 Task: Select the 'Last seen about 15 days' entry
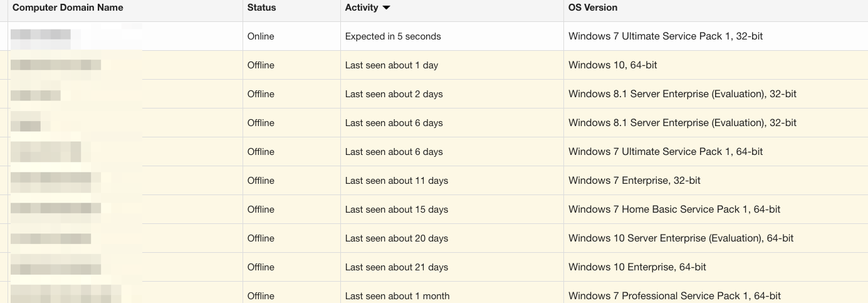pyautogui.click(x=396, y=210)
